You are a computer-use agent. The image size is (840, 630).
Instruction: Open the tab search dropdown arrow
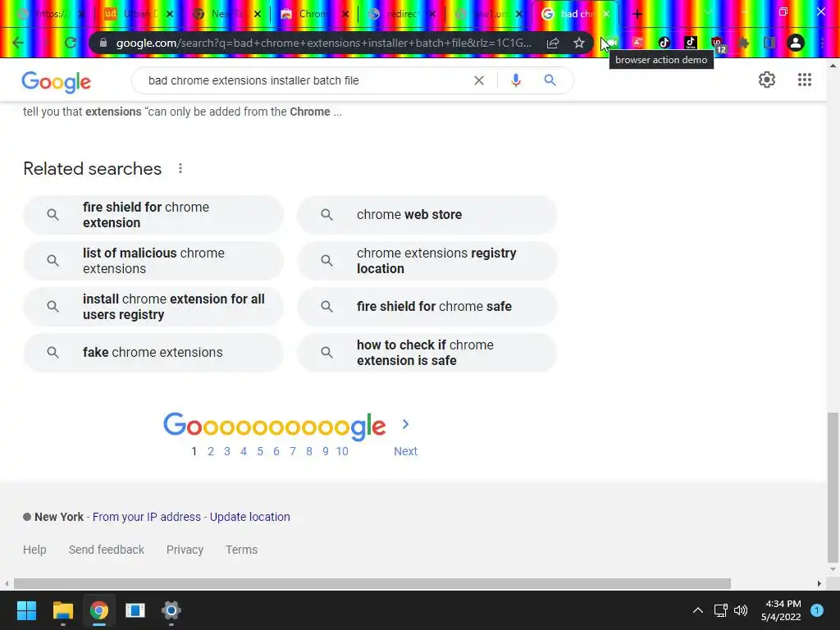pyautogui.click(x=707, y=12)
